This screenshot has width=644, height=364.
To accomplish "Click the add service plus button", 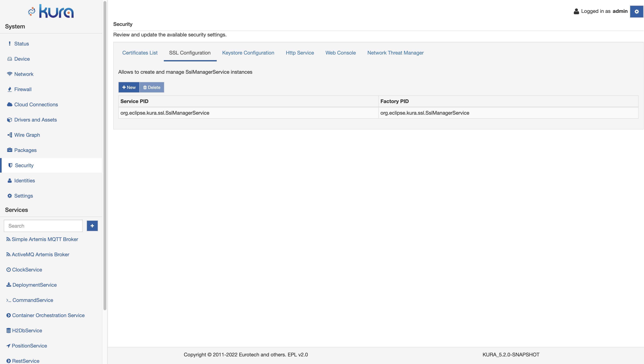I will [92, 226].
